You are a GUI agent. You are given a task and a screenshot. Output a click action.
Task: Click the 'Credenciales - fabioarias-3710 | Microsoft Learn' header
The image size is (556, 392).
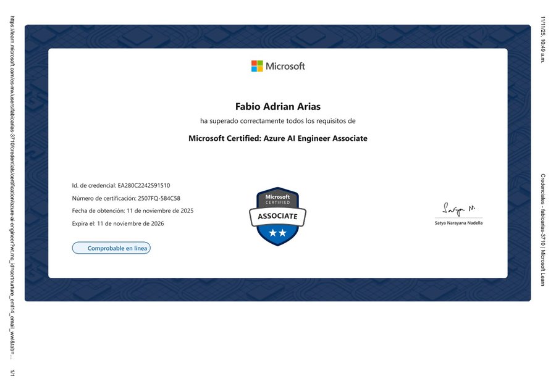click(x=543, y=230)
